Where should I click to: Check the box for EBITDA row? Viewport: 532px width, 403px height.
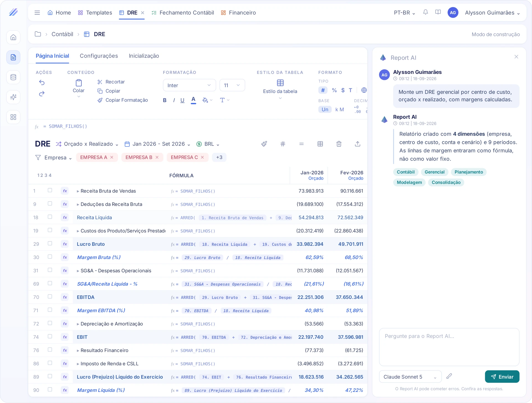50,296
